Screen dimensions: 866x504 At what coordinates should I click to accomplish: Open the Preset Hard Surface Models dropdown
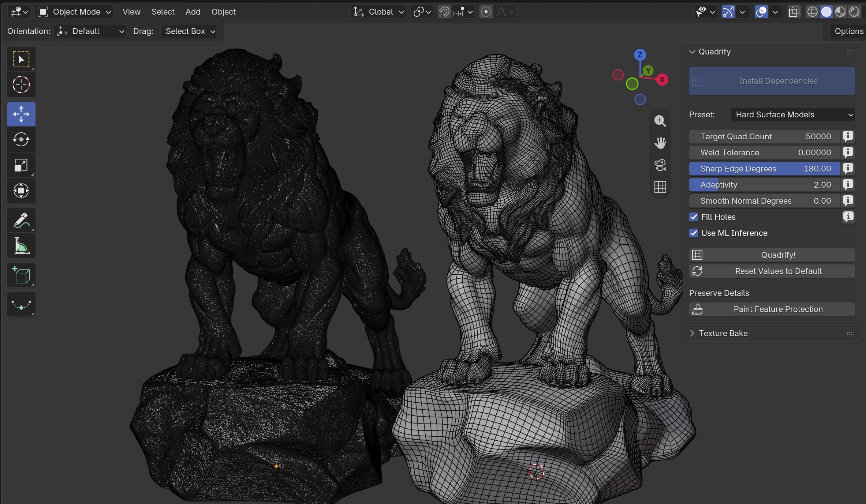point(792,114)
